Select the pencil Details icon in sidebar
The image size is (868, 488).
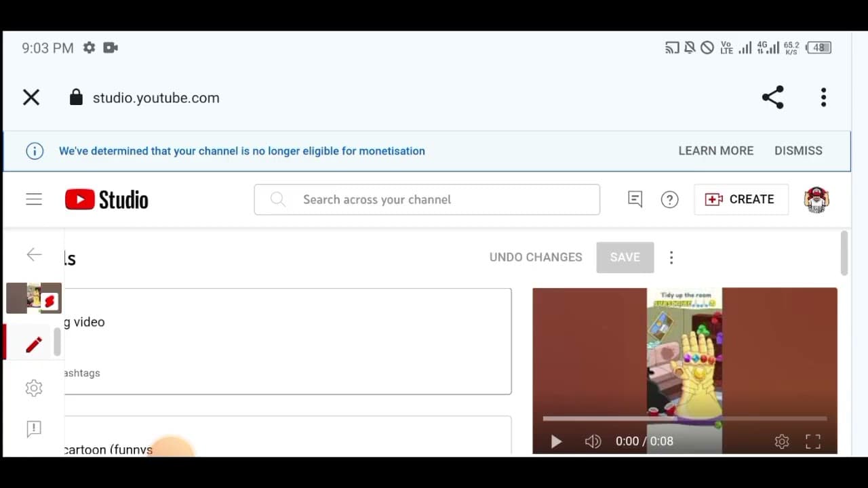pyautogui.click(x=34, y=344)
